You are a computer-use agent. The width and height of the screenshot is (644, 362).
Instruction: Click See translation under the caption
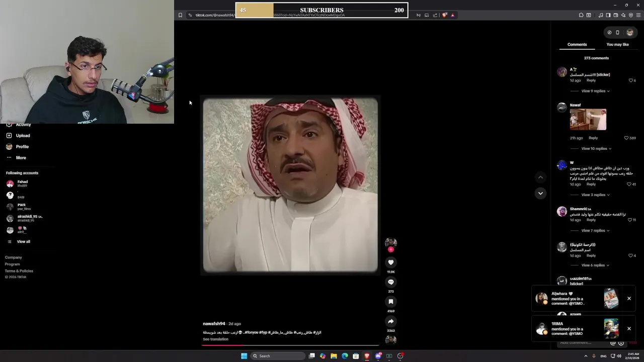(x=215, y=339)
